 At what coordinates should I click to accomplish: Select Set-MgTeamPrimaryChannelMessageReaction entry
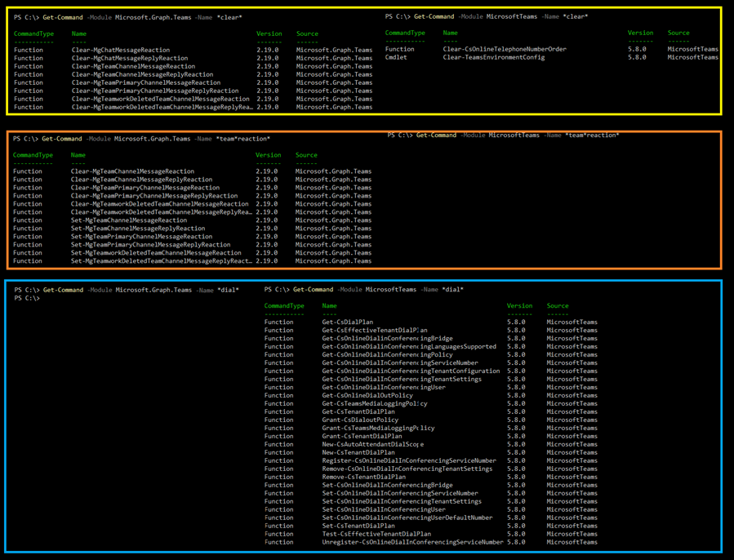coord(141,237)
